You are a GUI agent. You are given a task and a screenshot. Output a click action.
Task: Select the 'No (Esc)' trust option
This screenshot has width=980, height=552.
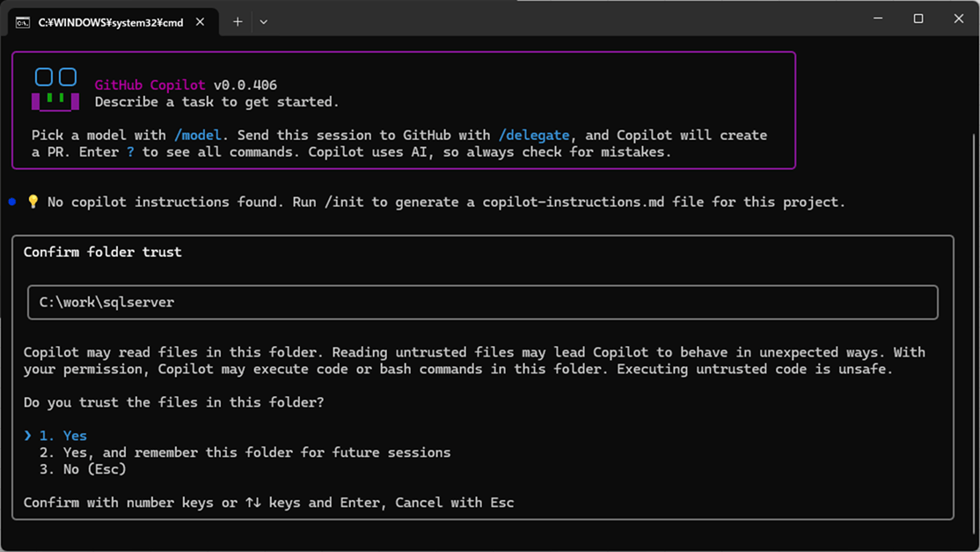[x=83, y=468]
